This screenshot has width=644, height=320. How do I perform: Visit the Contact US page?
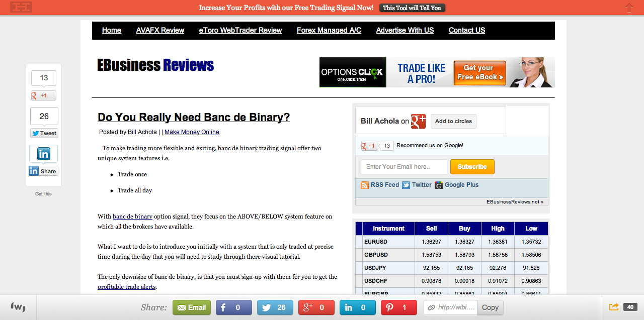pos(467,30)
